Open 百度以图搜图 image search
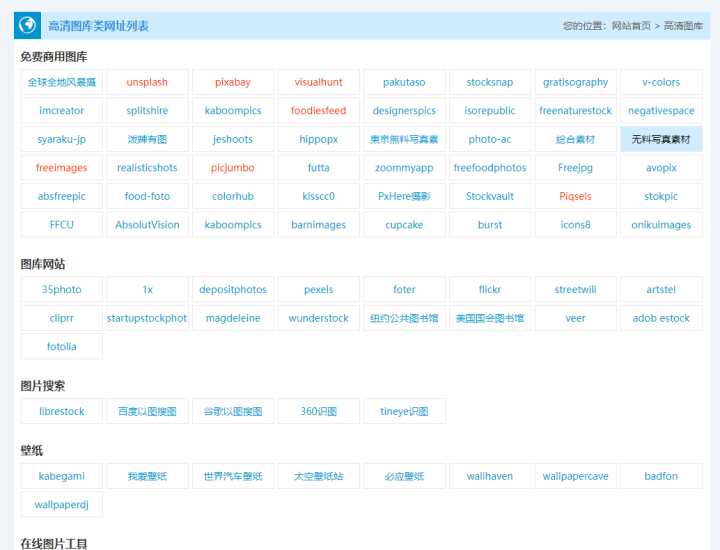 point(147,411)
